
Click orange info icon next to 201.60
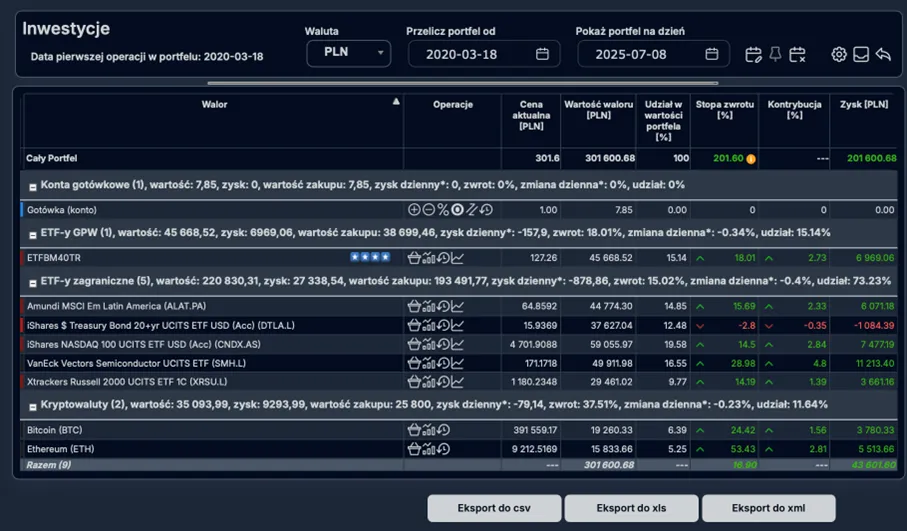click(x=751, y=159)
